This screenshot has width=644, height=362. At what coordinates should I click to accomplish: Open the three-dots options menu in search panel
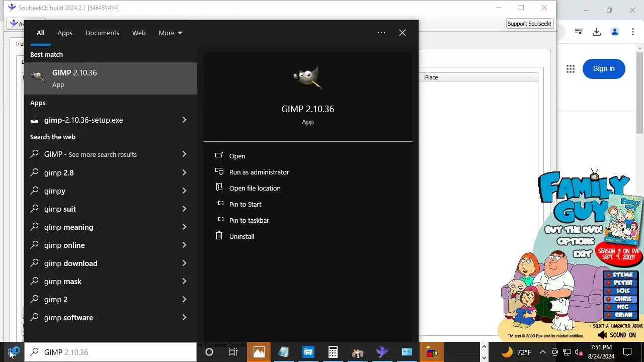381,33
